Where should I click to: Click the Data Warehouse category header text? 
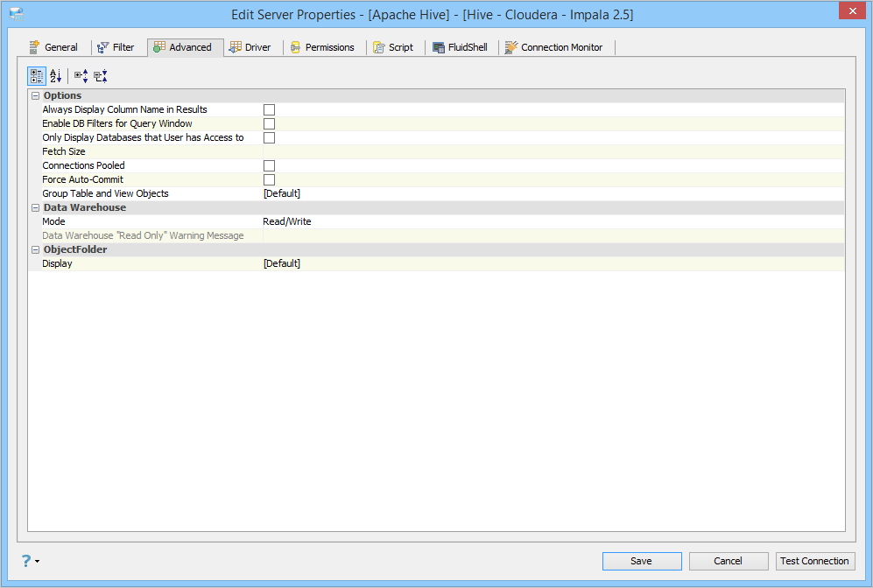[85, 207]
